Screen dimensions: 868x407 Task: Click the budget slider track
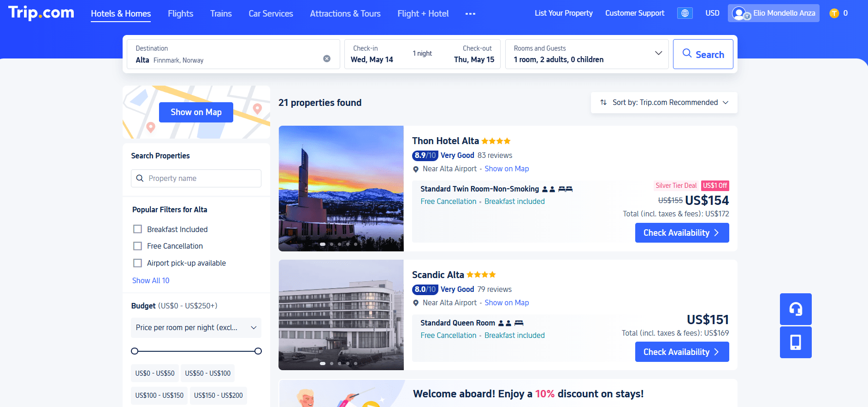coord(196,351)
